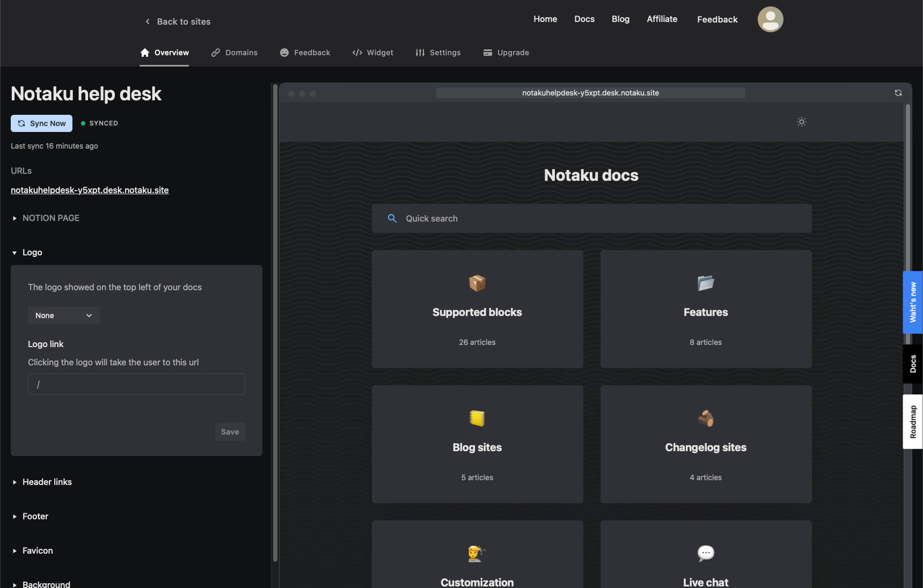
Task: Open Home in top navigation
Action: pyautogui.click(x=545, y=19)
